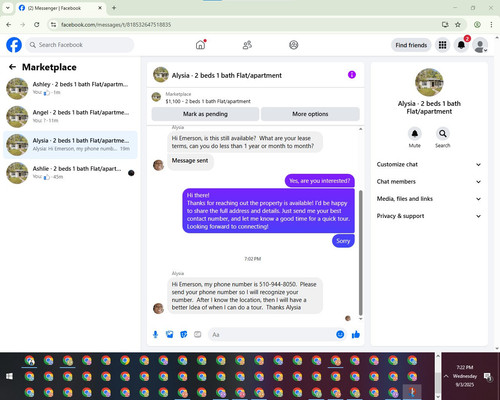Expand Customize chat section
This screenshot has height=400, width=500.
click(x=429, y=164)
